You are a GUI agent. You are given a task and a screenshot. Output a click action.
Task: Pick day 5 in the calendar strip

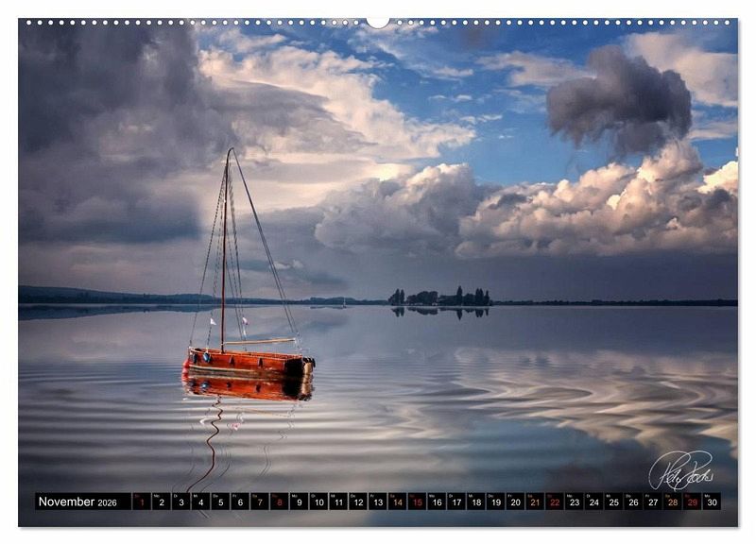tap(219, 502)
